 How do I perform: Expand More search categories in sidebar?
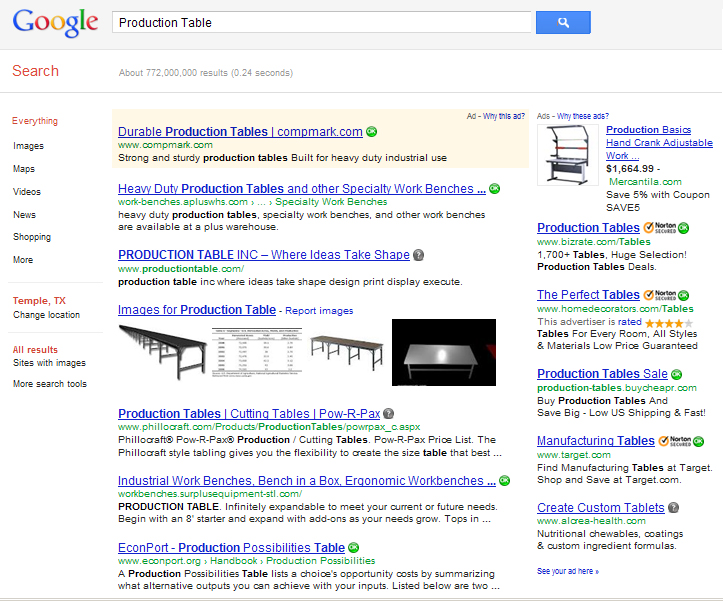pos(23,260)
